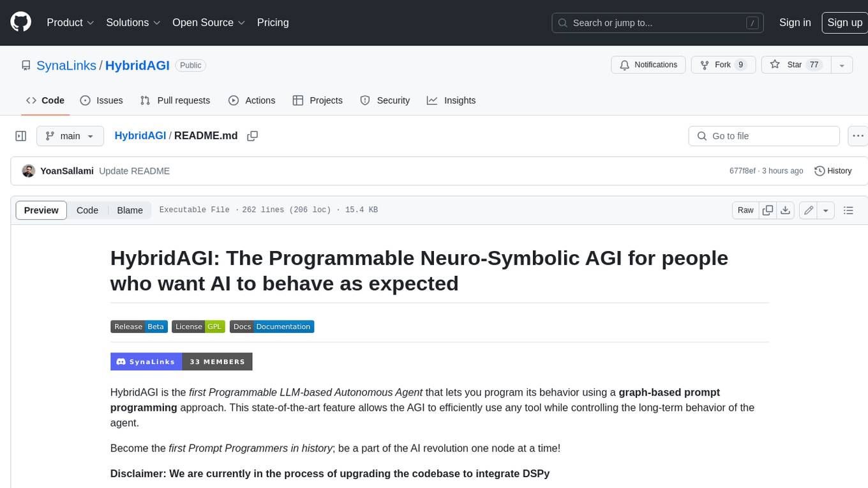Click the Sign in link
Screen dimensions: 868x488
795,22
